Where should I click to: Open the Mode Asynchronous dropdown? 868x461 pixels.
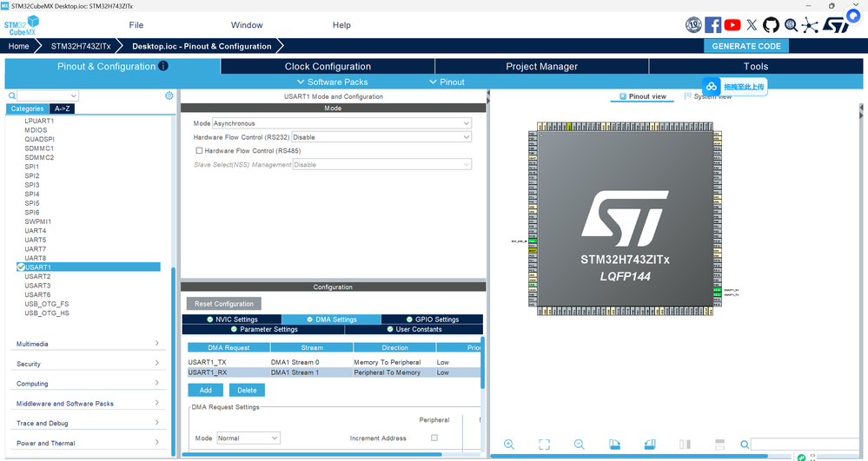[341, 123]
